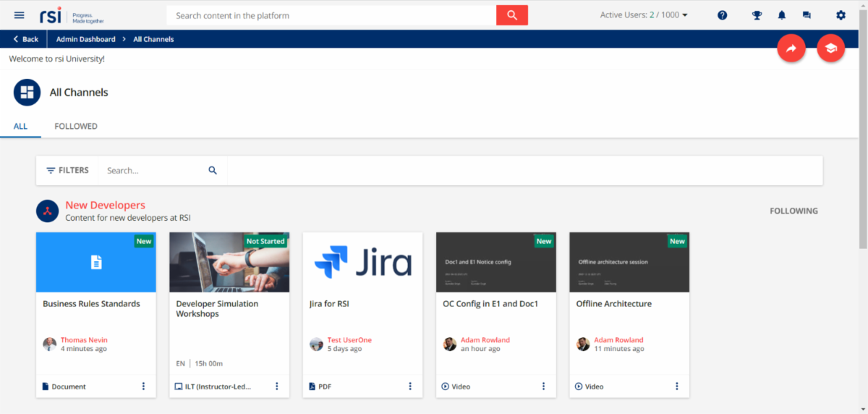
Task: Open the trophy gamification icon
Action: point(757,15)
